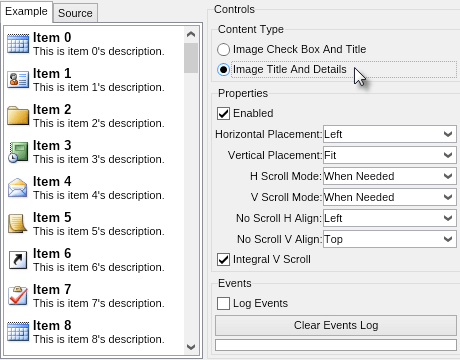Switch to the Source tab

[75, 13]
